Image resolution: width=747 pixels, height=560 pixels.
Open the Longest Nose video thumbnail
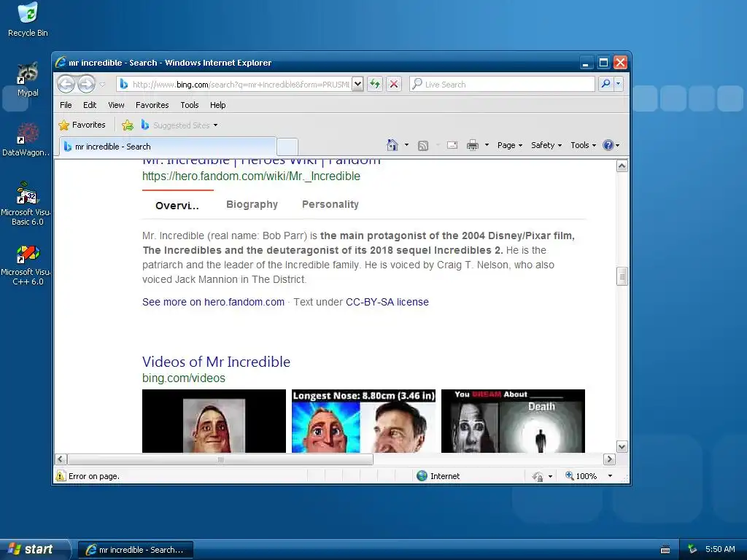pyautogui.click(x=363, y=421)
